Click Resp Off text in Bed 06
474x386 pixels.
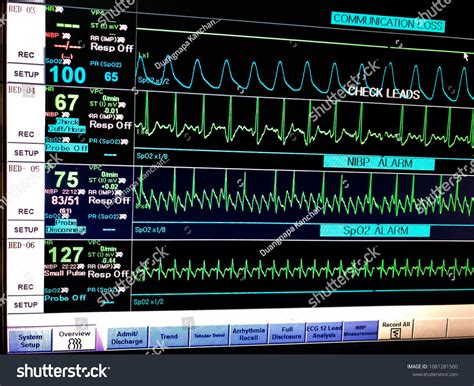point(109,274)
